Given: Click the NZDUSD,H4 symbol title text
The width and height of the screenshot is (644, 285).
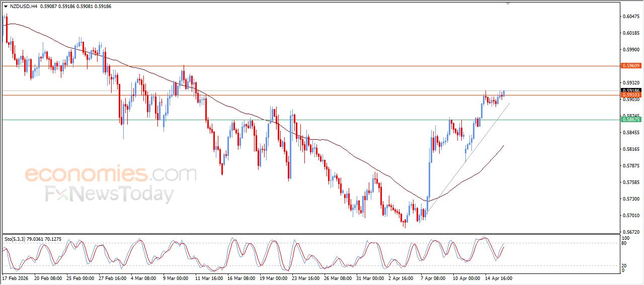Looking at the screenshot, I should coord(23,7).
